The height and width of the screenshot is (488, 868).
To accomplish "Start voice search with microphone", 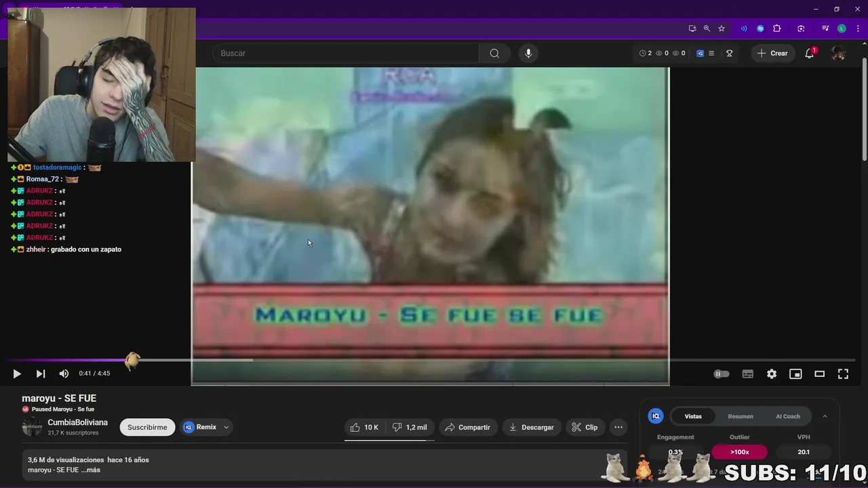I will click(528, 54).
